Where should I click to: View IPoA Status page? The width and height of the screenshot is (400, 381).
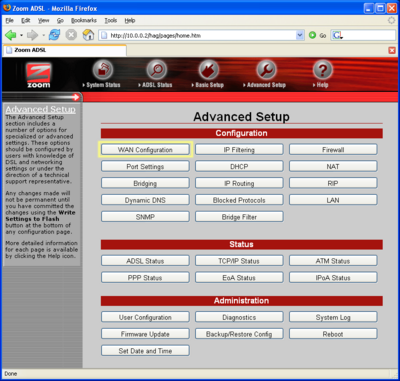(333, 277)
